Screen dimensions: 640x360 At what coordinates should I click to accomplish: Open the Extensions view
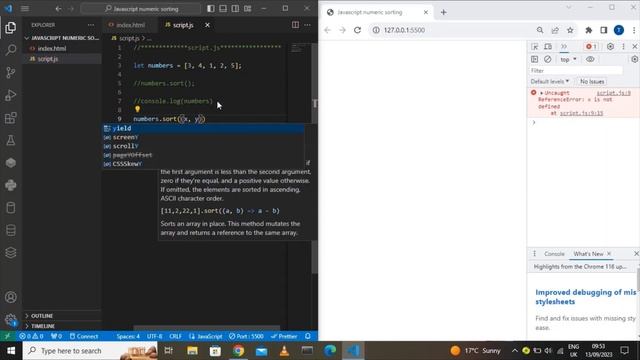pyautogui.click(x=11, y=118)
